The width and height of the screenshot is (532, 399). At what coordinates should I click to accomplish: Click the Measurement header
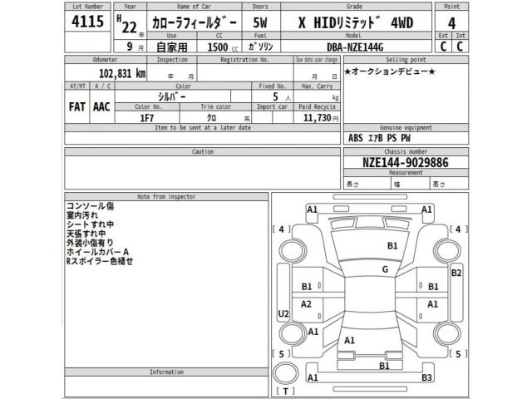[406, 172]
